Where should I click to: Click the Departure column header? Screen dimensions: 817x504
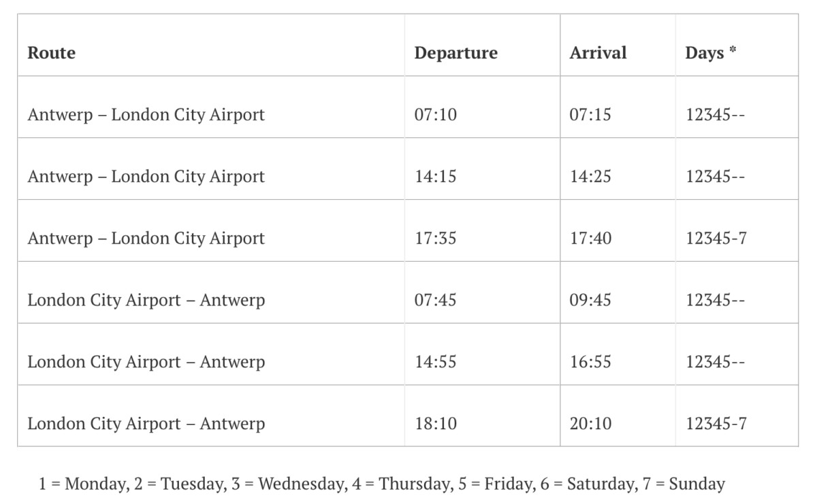point(455,53)
